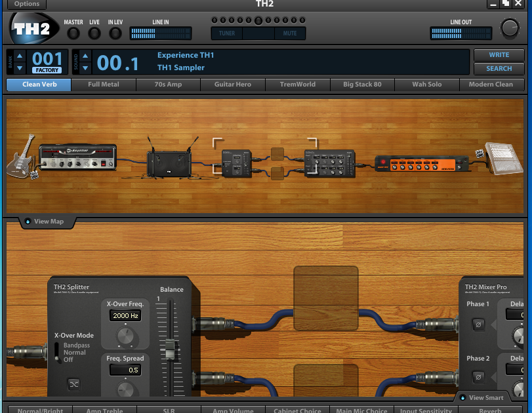Switch to the Clean Verb preset tab
This screenshot has width=532, height=413.
[39, 85]
